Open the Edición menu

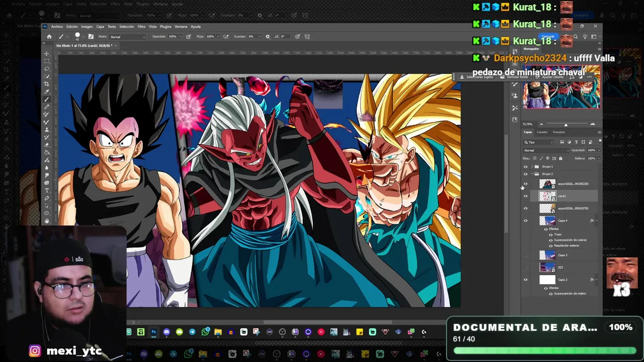pyautogui.click(x=72, y=27)
